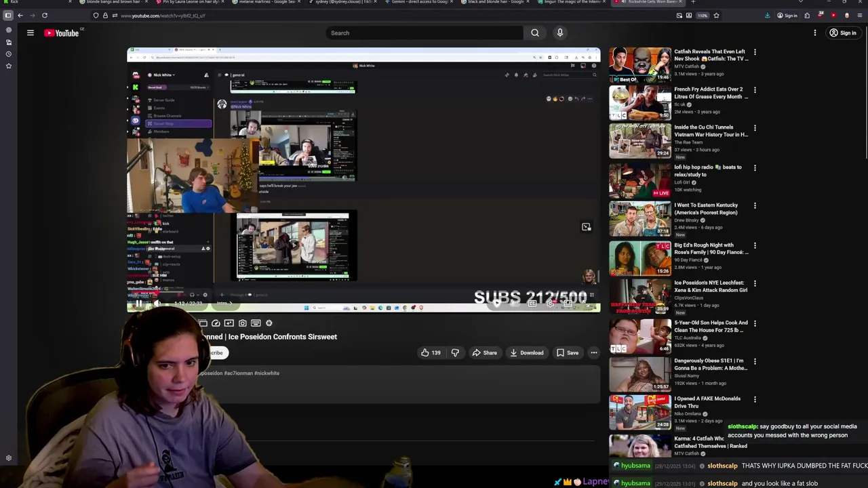The width and height of the screenshot is (868, 488).
Task: Switch to theater mode in player
Action: tap(568, 304)
